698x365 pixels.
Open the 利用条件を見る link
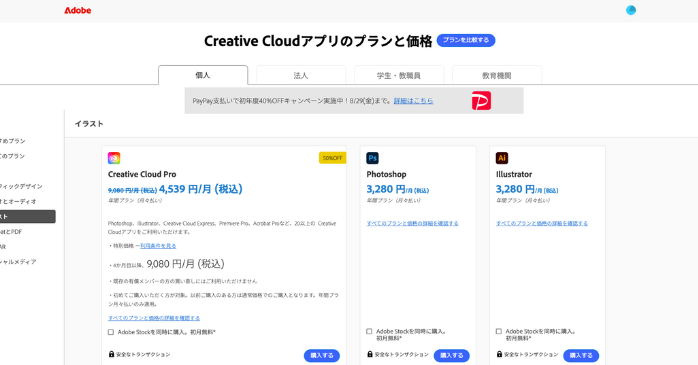[x=158, y=246]
